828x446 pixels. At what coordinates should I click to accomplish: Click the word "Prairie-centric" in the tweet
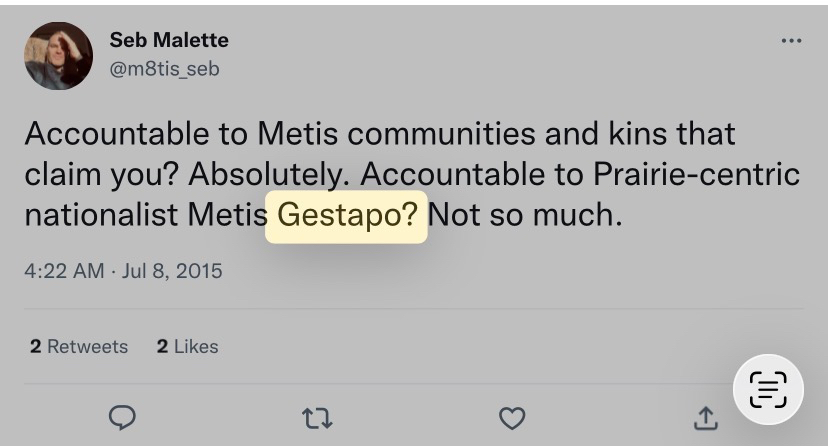click(698, 175)
